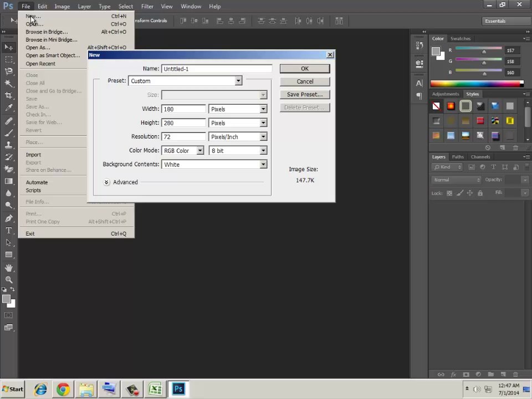This screenshot has height=399, width=532.
Task: Click the color spectrum ramp
Action: click(475, 84)
